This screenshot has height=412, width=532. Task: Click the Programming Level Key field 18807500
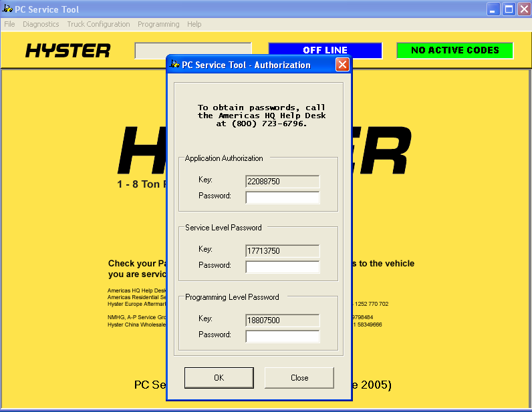click(x=282, y=321)
